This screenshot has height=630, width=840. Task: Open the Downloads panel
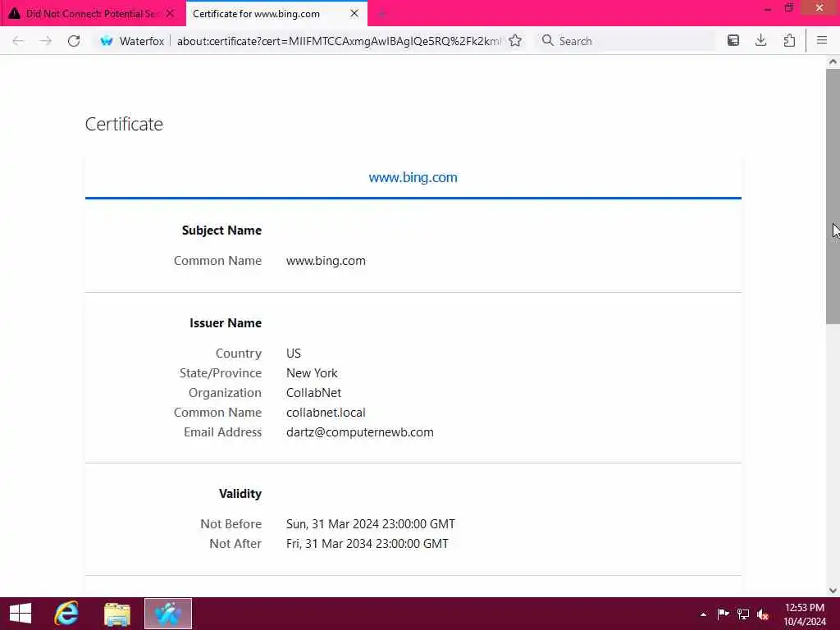coord(760,41)
